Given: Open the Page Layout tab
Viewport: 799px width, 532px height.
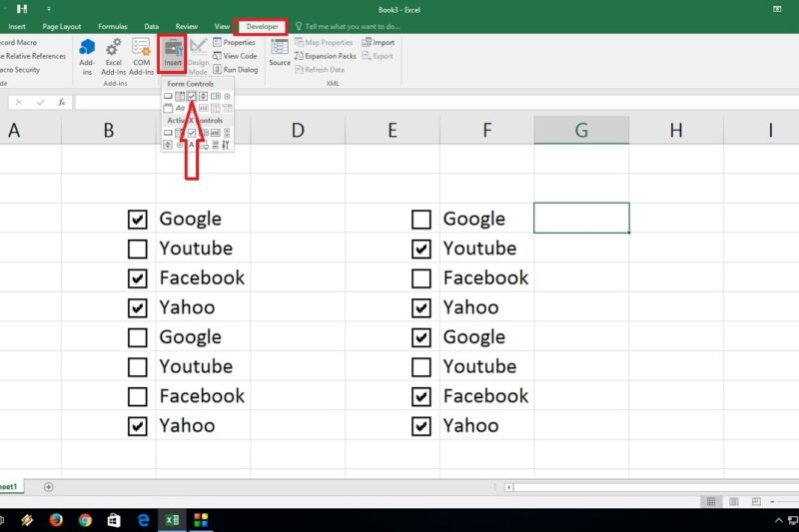Looking at the screenshot, I should pos(62,26).
